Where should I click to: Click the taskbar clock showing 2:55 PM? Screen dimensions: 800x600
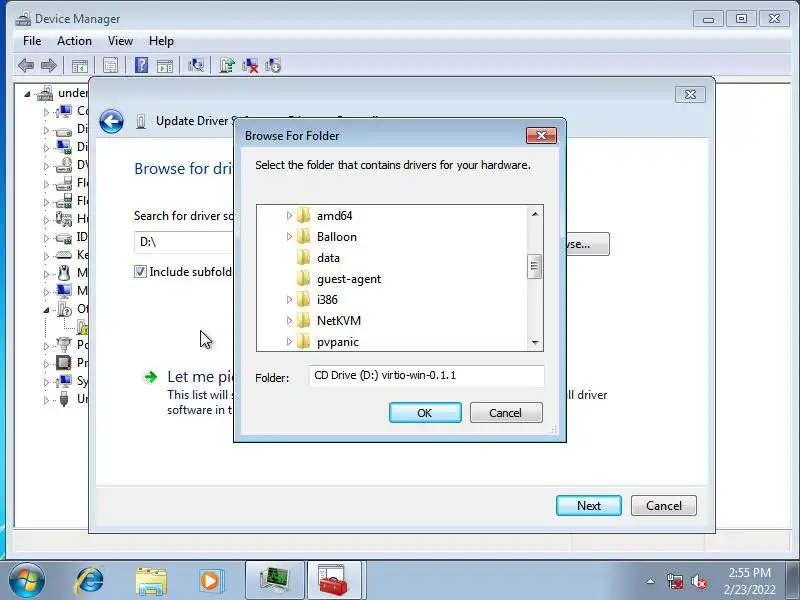click(x=749, y=581)
